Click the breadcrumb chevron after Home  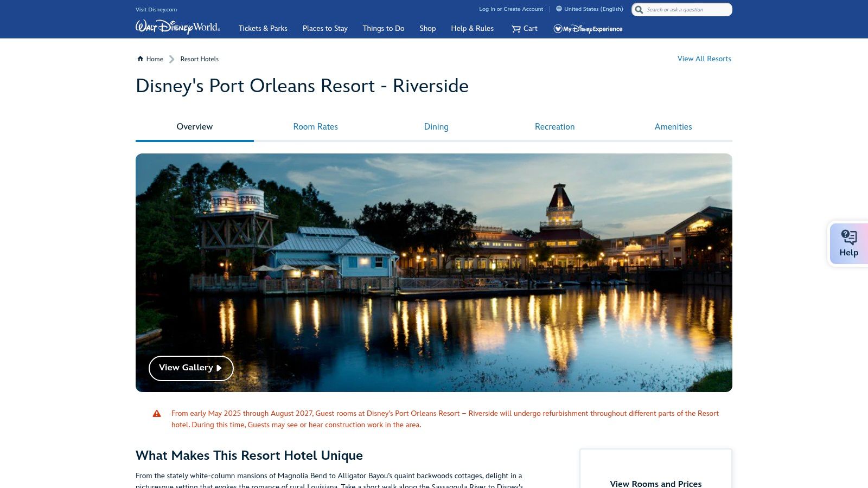172,59
